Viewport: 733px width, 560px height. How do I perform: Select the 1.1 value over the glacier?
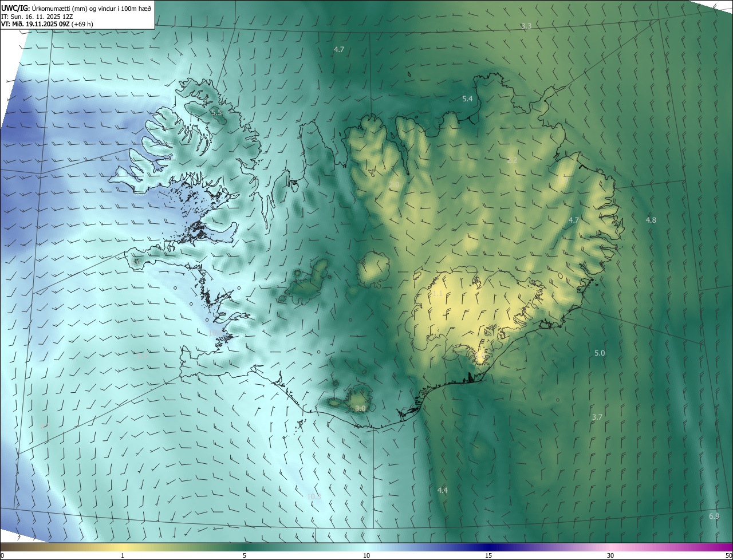(438, 294)
